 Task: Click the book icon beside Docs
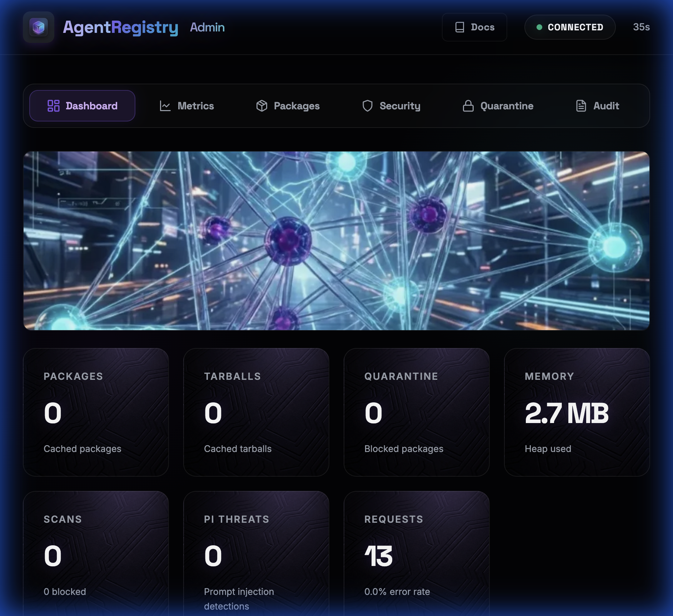[459, 27]
